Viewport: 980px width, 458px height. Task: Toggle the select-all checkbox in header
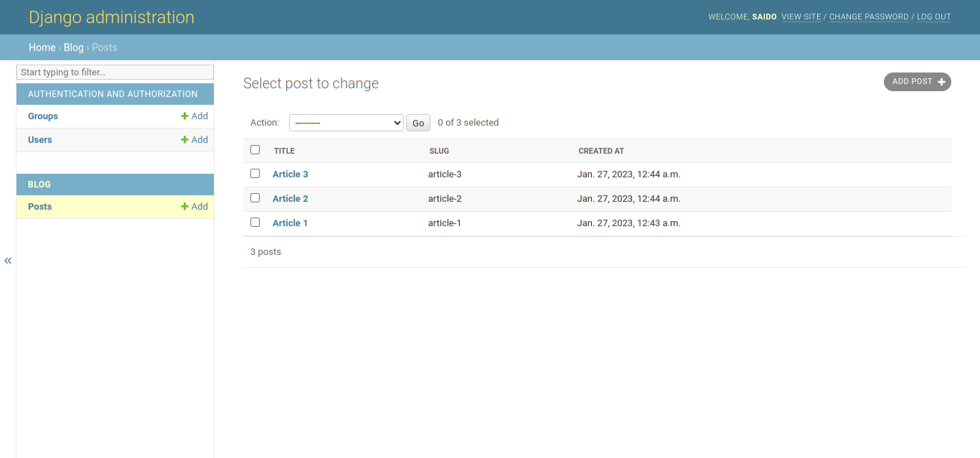coord(255,150)
